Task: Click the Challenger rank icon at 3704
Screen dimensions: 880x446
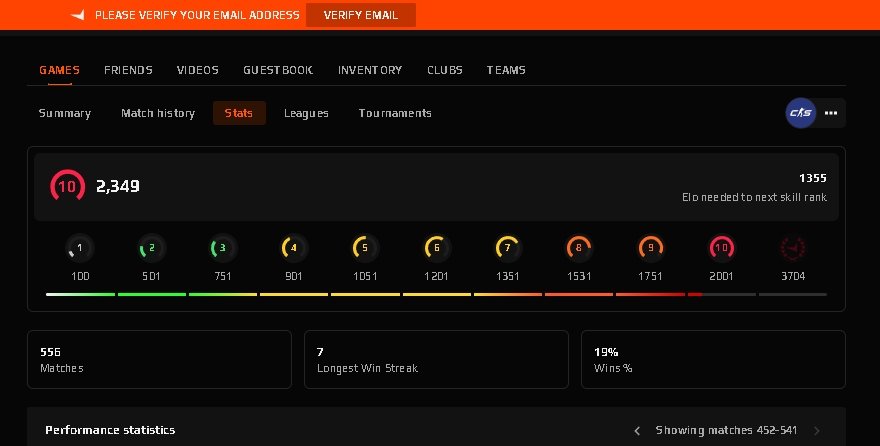Action: (792, 247)
